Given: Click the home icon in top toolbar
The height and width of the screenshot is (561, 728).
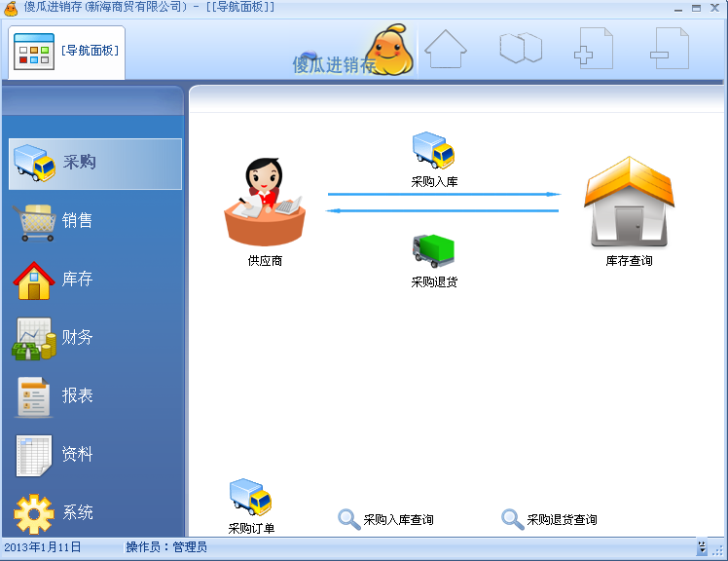Looking at the screenshot, I should click(446, 49).
